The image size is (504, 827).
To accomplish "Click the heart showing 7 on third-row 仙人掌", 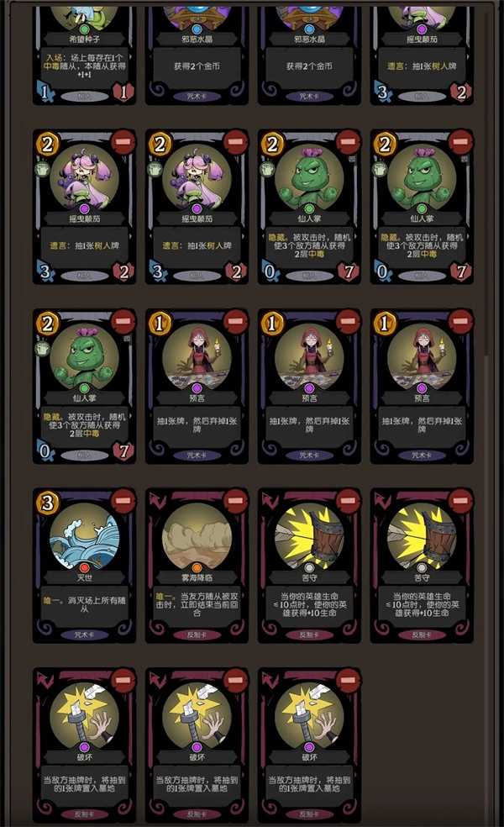I will (123, 451).
